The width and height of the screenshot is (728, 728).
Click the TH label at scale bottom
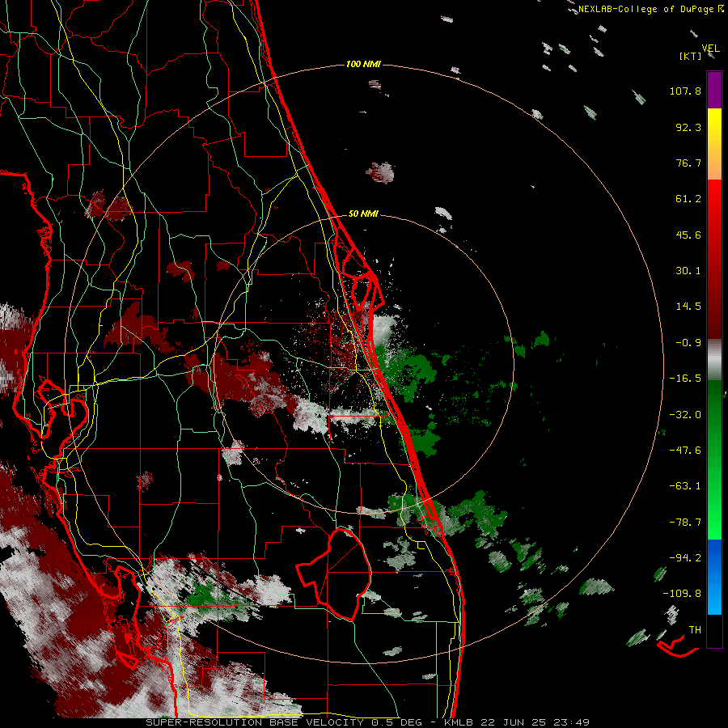tap(695, 630)
